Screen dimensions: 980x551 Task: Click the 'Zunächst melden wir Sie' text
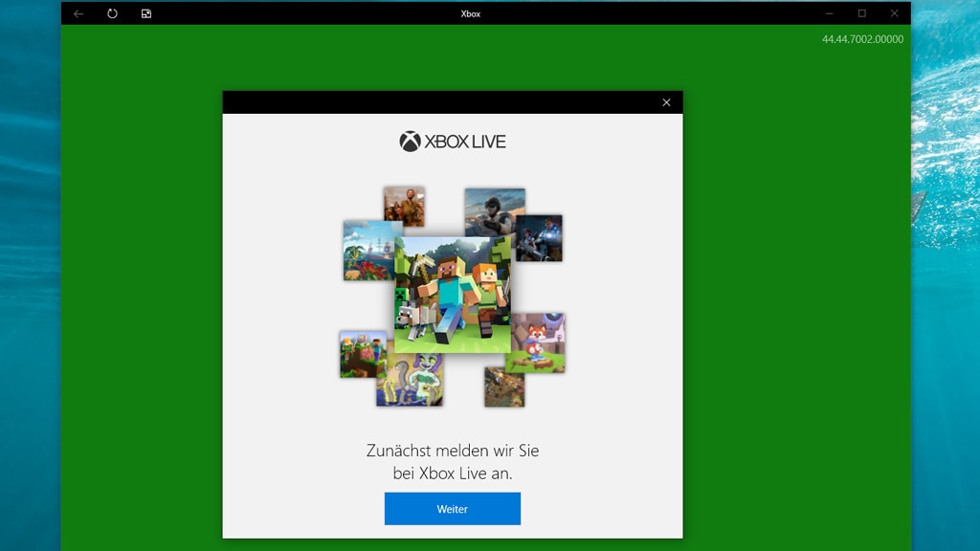453,451
